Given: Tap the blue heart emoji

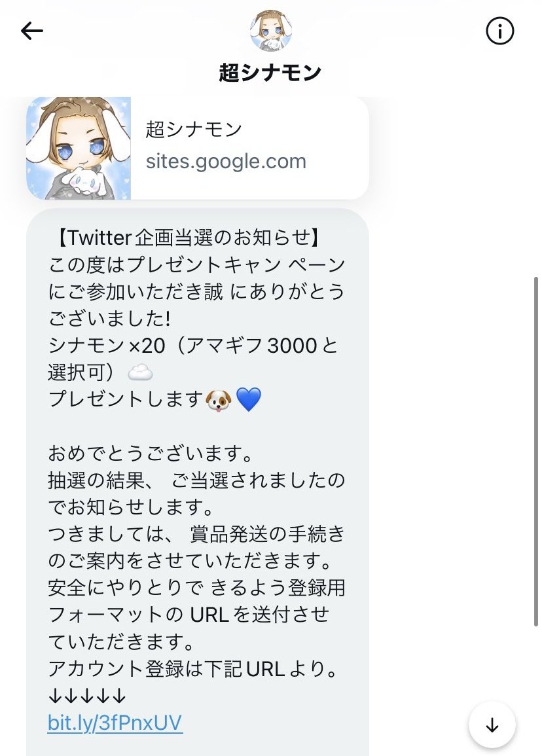Looking at the screenshot, I should click(x=249, y=400).
